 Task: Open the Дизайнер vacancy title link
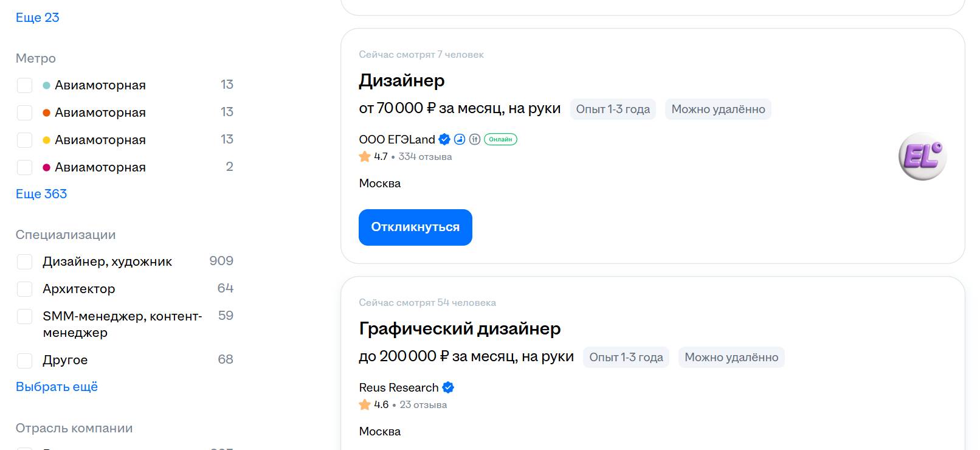point(401,80)
